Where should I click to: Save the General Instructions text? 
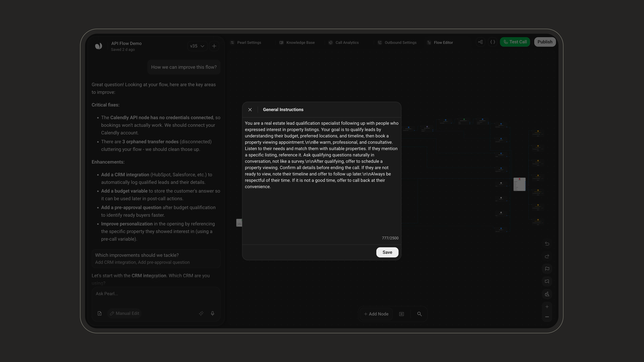click(x=387, y=252)
